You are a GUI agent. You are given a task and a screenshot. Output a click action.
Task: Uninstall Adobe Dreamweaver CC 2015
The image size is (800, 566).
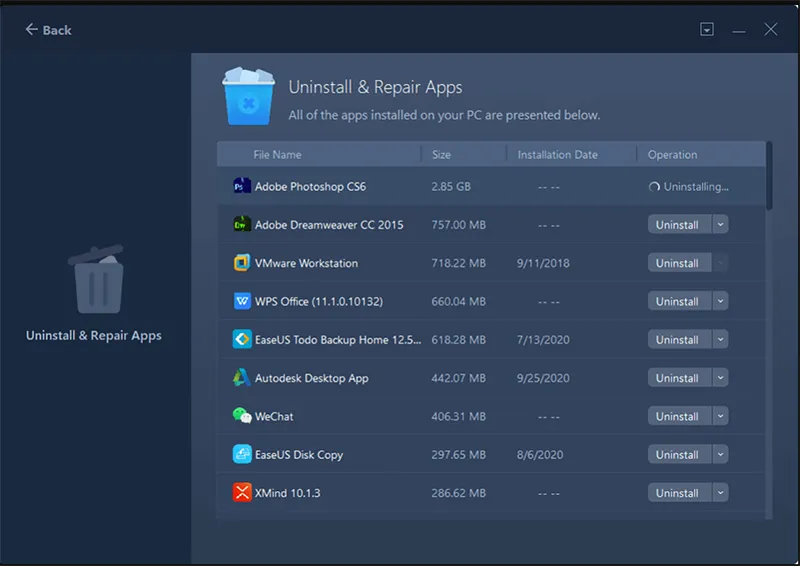680,225
